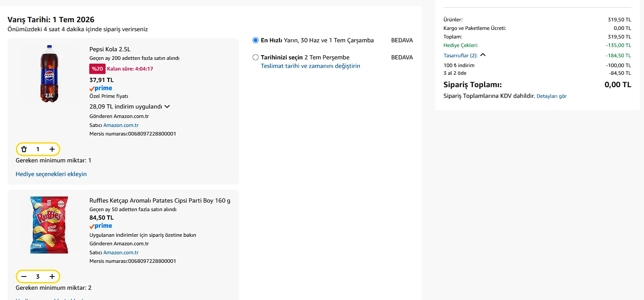
Task: Click the -135,00 TL gift card amount
Action: 618,45
